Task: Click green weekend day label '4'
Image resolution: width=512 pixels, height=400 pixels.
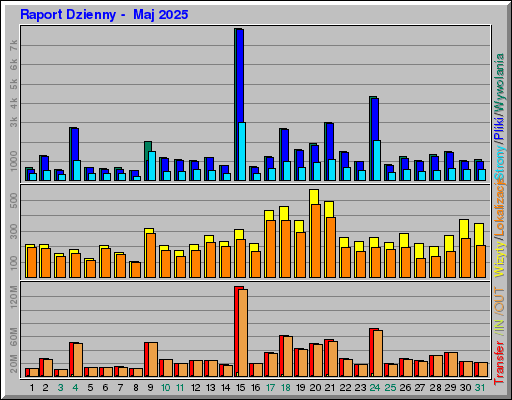Action: (75, 388)
